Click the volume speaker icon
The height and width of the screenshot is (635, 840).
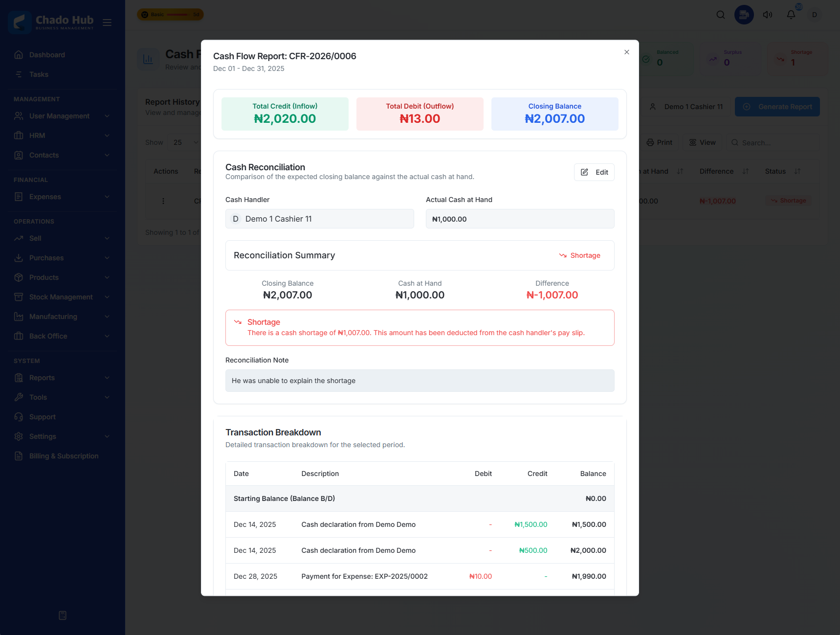click(x=767, y=14)
